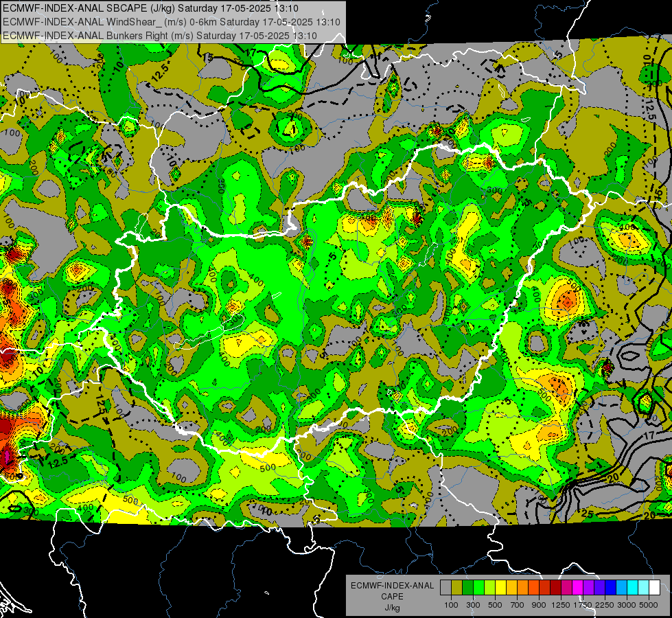Click the 25 contour label on the map
The width and height of the screenshot is (672, 618).
tap(588, 514)
